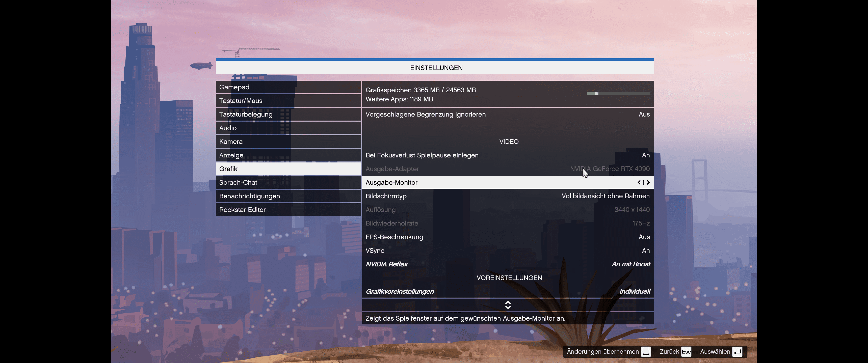The image size is (868, 363).
Task: Click the greyed Auflösung row
Action: tap(508, 210)
